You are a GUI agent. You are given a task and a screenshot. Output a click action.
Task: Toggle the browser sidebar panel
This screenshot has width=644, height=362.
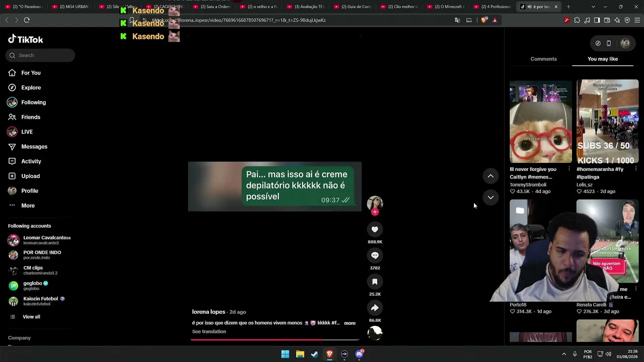pyautogui.click(x=597, y=20)
